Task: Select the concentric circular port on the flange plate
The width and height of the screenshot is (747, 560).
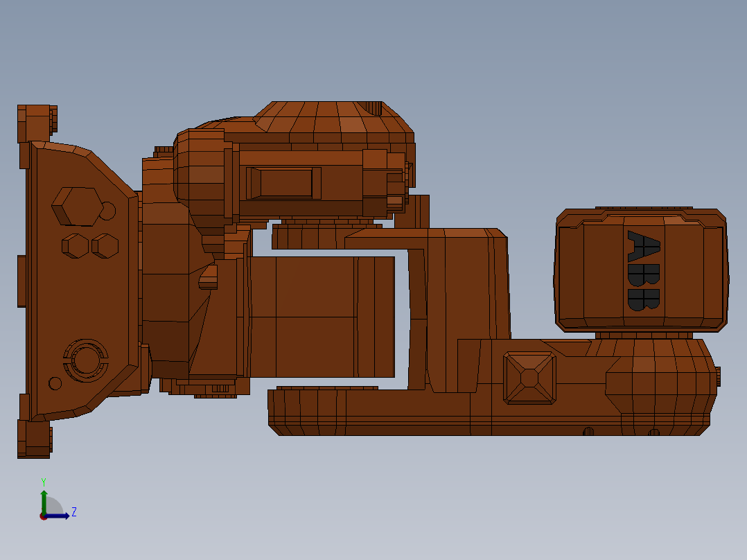Action: coord(86,360)
